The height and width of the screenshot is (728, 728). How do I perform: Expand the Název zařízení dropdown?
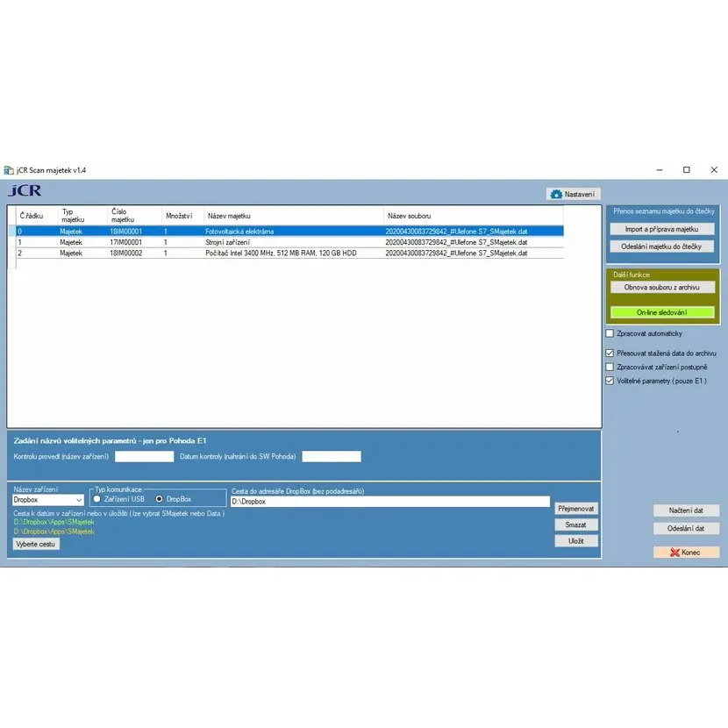click(x=79, y=500)
